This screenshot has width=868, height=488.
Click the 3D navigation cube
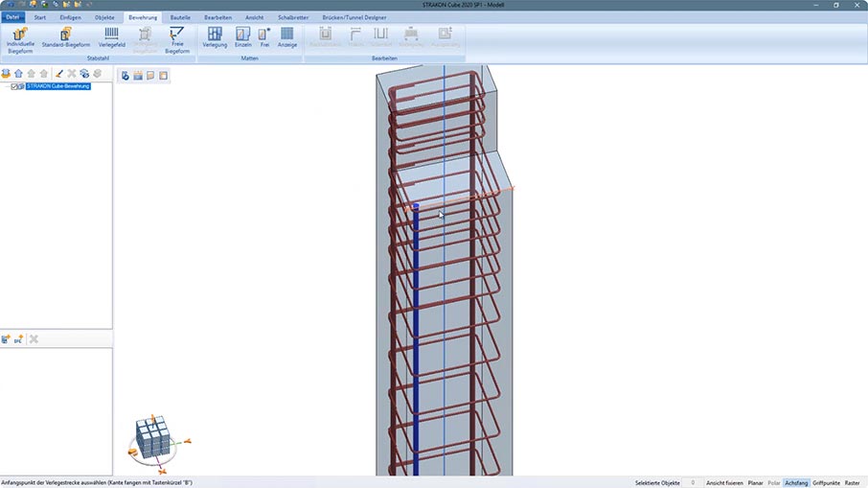click(152, 436)
